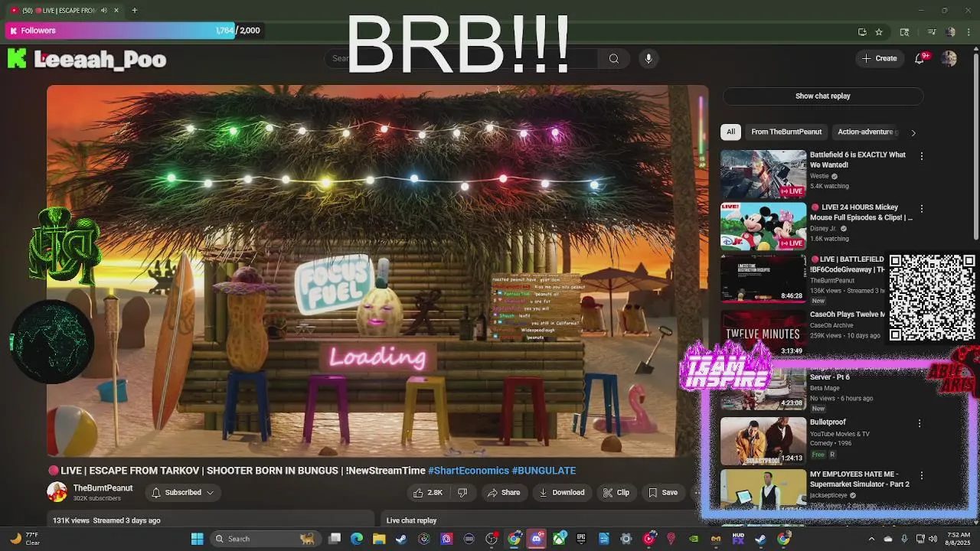Click the 131K views streamed text
The width and height of the screenshot is (980, 551).
pos(106,520)
